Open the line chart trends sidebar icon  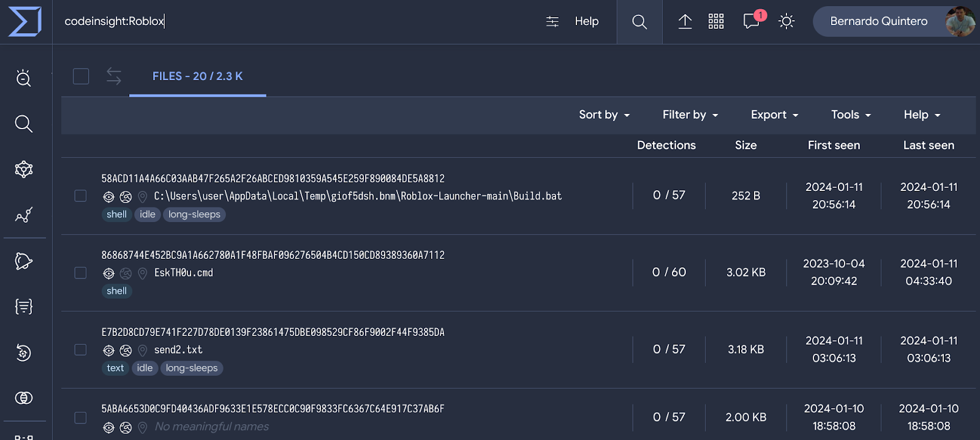pyautogui.click(x=23, y=215)
